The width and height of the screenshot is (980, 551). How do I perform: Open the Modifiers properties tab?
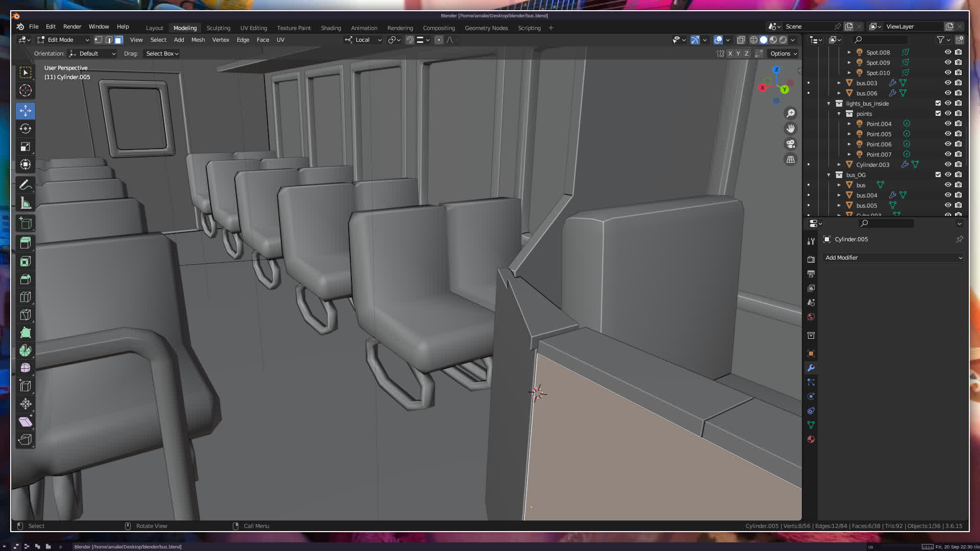pyautogui.click(x=811, y=368)
